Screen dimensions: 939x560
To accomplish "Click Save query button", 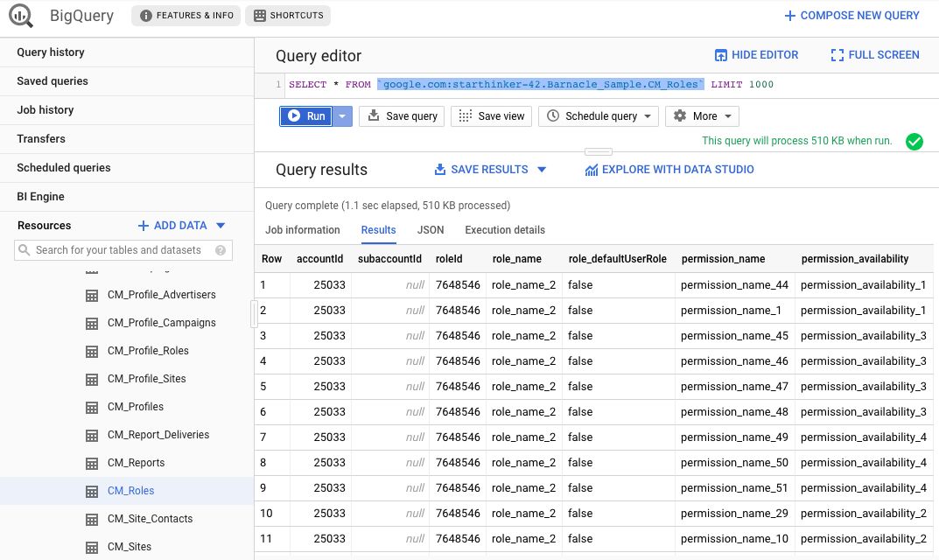I will (402, 116).
